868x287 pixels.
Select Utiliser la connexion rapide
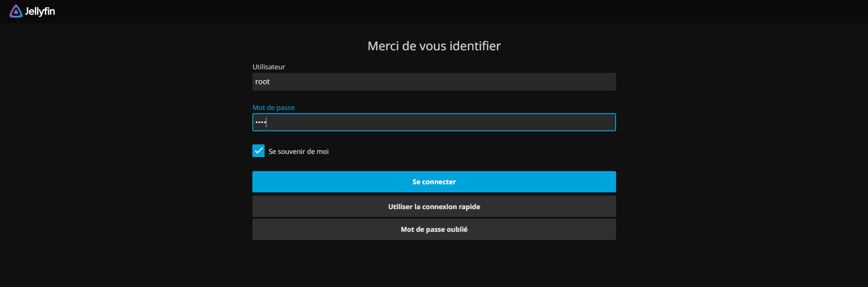tap(434, 206)
